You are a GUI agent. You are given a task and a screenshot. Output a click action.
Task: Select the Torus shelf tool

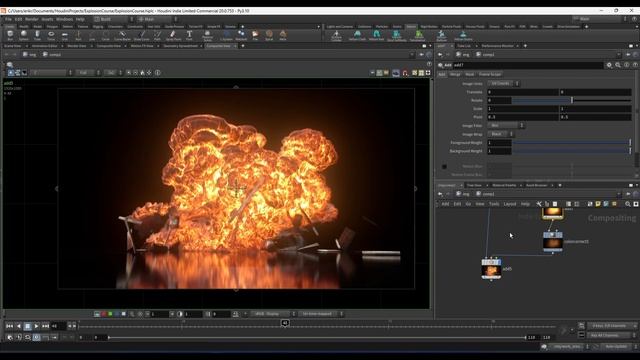point(51,35)
